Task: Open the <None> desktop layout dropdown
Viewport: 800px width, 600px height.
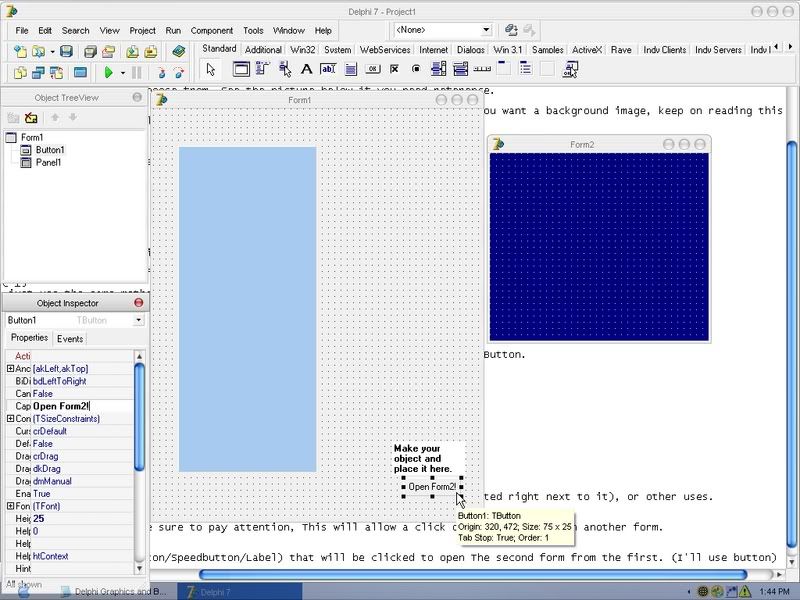Action: click(485, 31)
